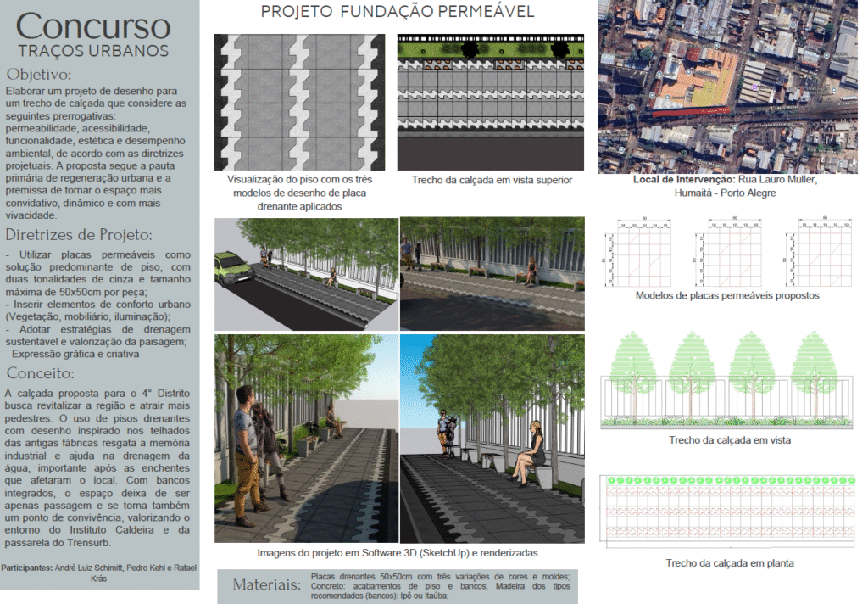Click the 'Materiais:' label box
Viewport: 868px width, 604px height.
(267, 586)
